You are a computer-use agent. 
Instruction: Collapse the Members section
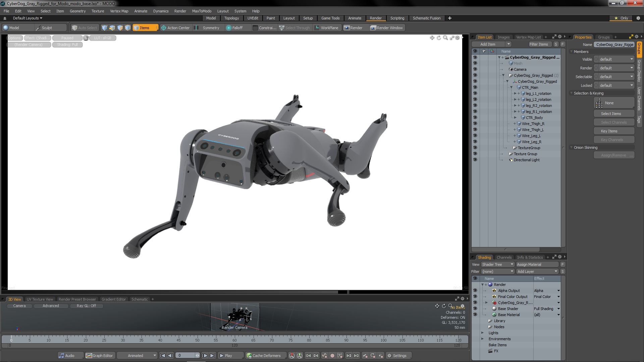(x=571, y=52)
